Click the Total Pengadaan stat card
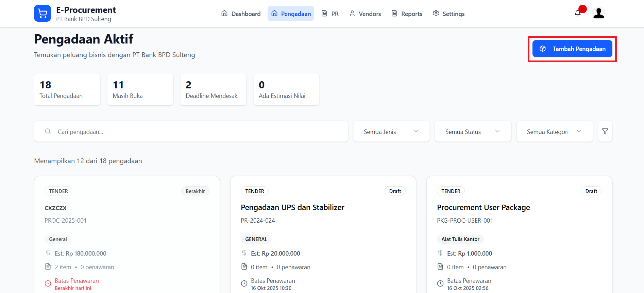Image resolution: width=644 pixels, height=293 pixels. tap(67, 89)
